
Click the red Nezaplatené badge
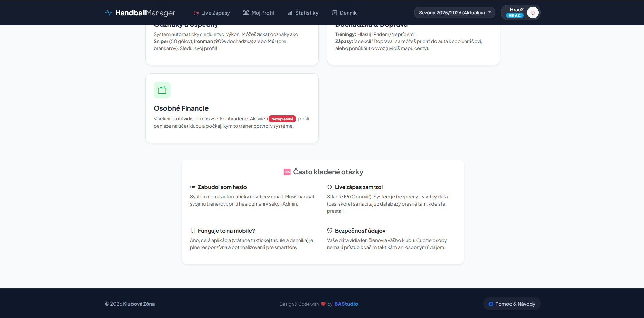click(x=282, y=119)
